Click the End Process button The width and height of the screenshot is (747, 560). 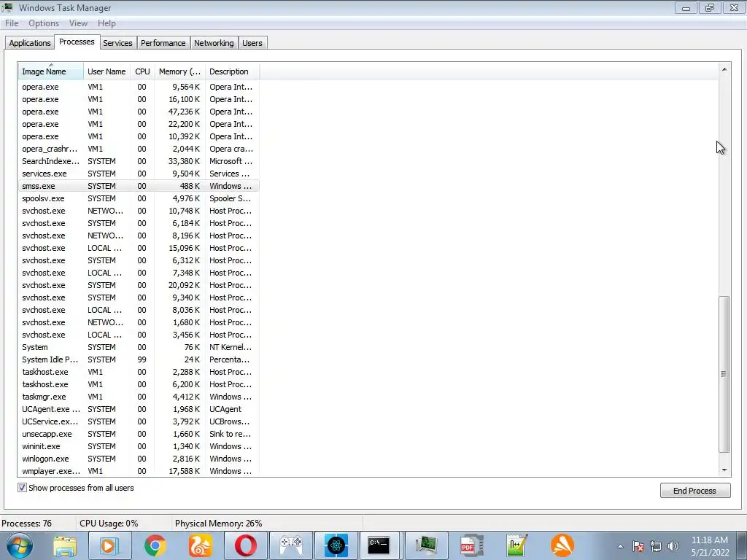point(695,491)
